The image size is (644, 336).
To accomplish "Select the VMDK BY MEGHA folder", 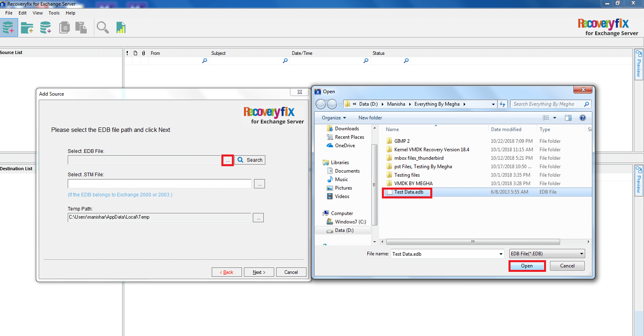I will 413,184.
